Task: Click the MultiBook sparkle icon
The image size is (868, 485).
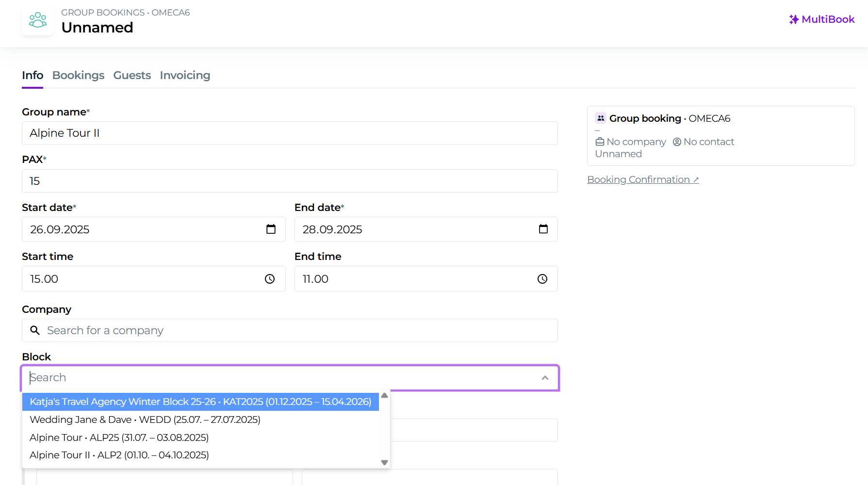Action: pyautogui.click(x=794, y=19)
